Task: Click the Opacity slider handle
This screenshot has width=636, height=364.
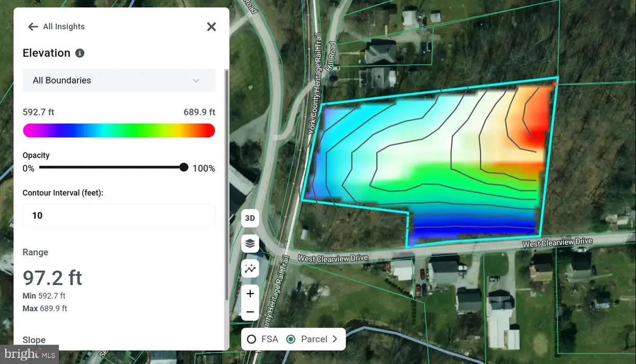Action: click(184, 167)
